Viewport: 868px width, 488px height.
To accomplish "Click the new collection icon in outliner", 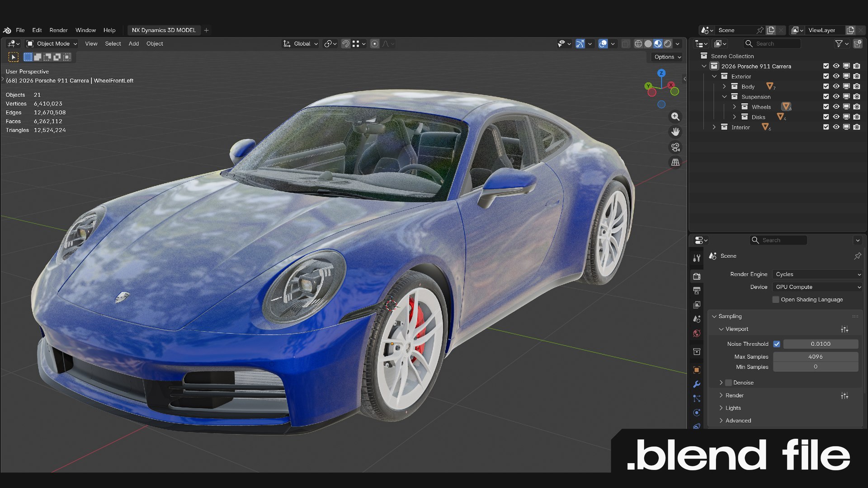I will [858, 44].
